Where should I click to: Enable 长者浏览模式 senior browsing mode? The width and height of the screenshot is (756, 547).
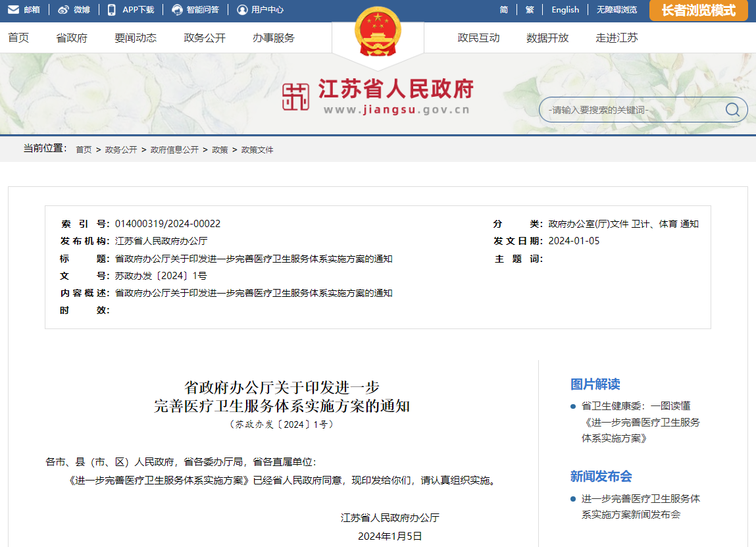[698, 10]
